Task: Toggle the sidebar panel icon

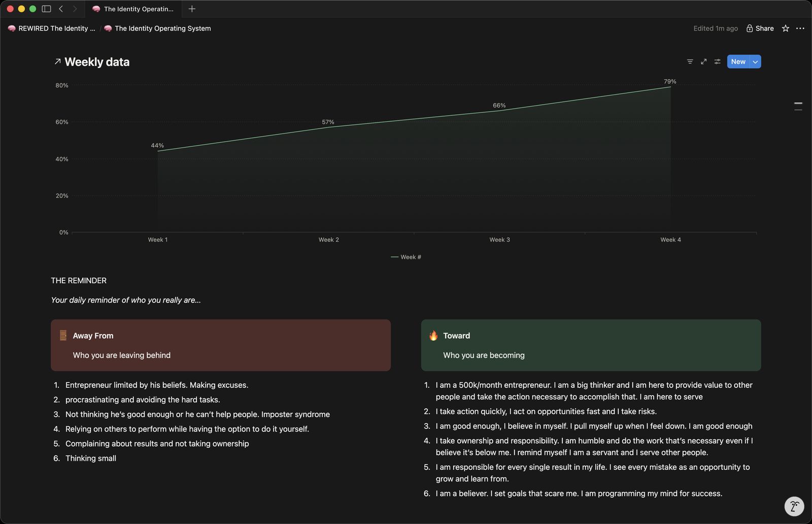Action: click(x=46, y=9)
